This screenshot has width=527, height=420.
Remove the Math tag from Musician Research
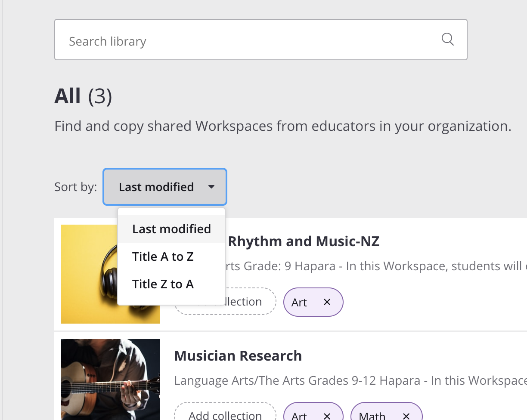(x=406, y=416)
